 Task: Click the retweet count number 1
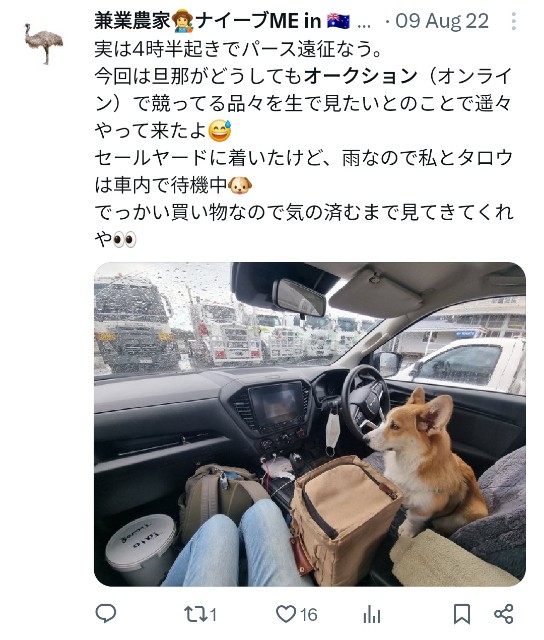213,615
